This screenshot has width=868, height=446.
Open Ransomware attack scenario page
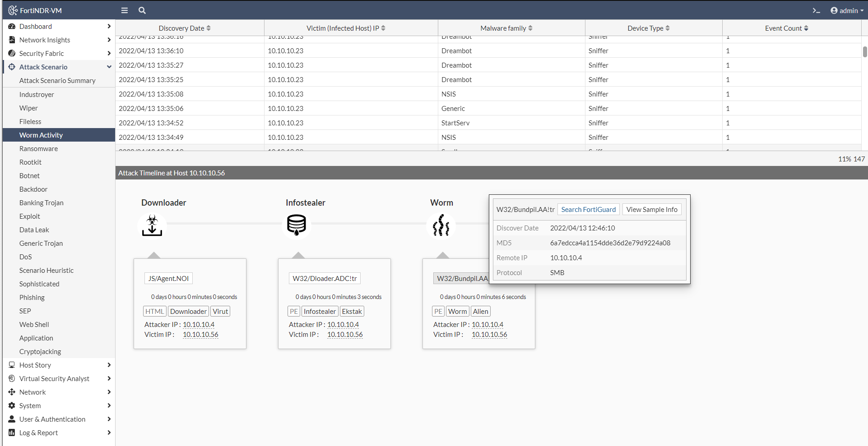click(x=38, y=148)
